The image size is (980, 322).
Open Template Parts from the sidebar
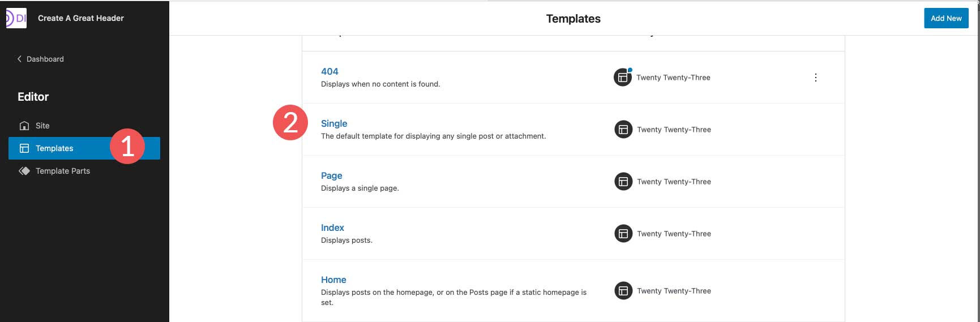[63, 171]
